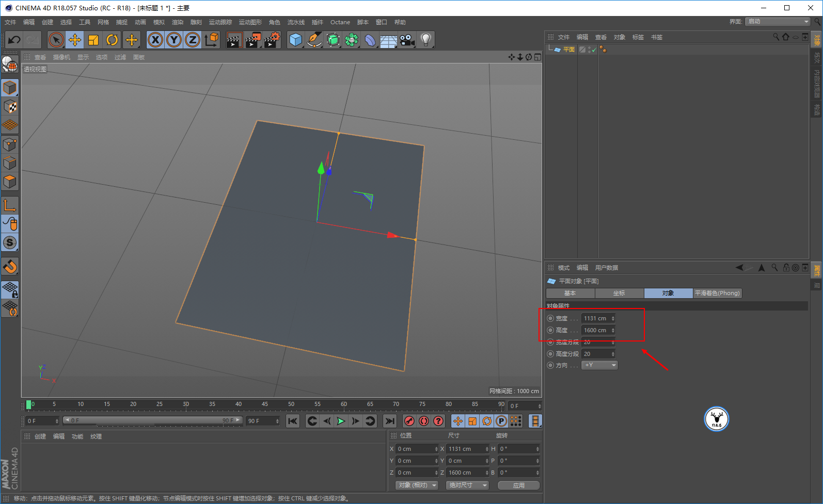Toggle the keyframe circle next to 高度分段
This screenshot has height=504, width=823.
(x=550, y=354)
